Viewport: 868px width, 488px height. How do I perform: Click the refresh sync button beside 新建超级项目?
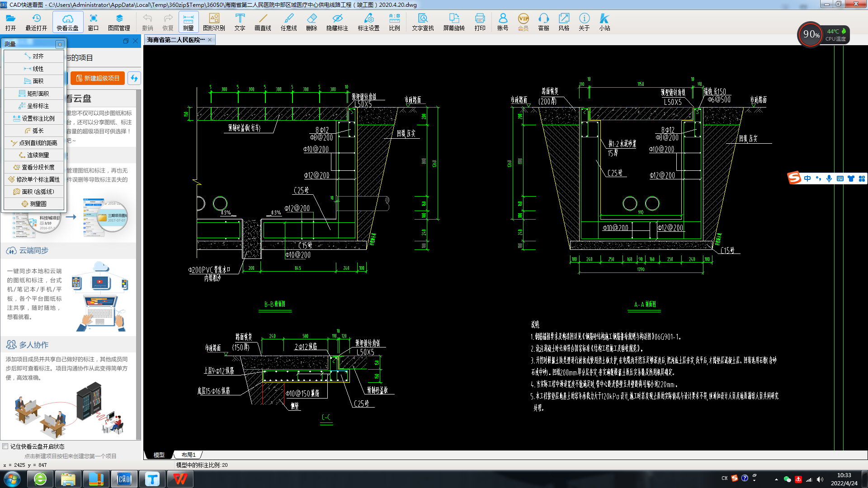[x=134, y=78]
